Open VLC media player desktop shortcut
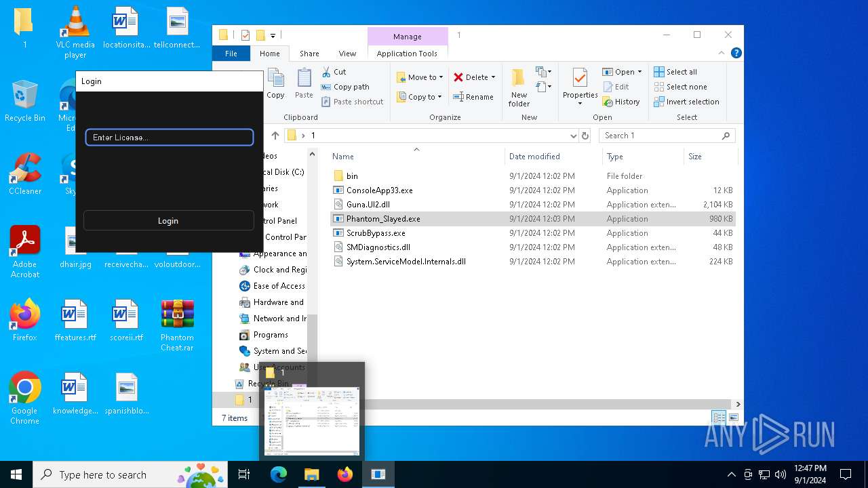 tap(75, 33)
